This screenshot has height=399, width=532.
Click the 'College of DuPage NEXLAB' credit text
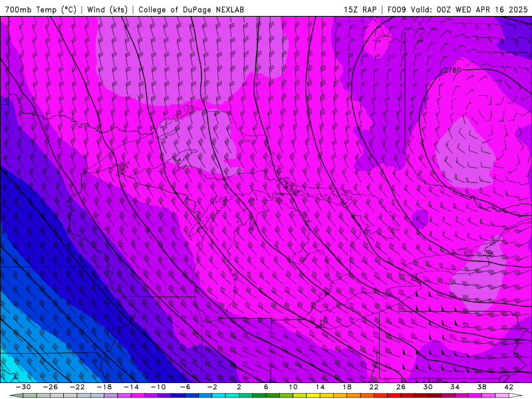191,9
